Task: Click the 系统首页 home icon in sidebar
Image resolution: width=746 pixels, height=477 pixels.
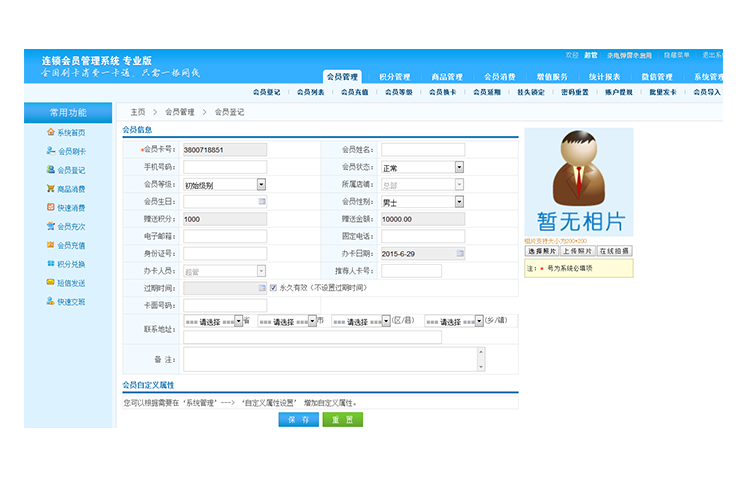Action: pyautogui.click(x=51, y=132)
